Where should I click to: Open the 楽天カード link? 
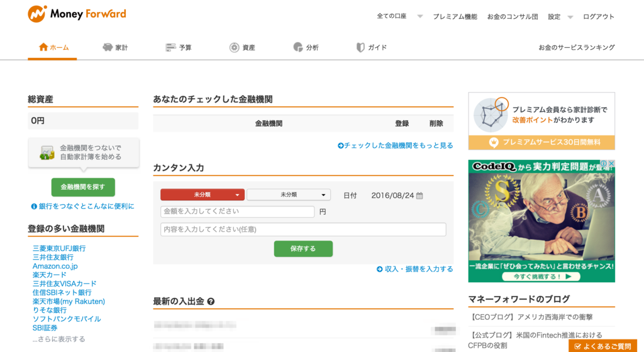click(x=49, y=275)
